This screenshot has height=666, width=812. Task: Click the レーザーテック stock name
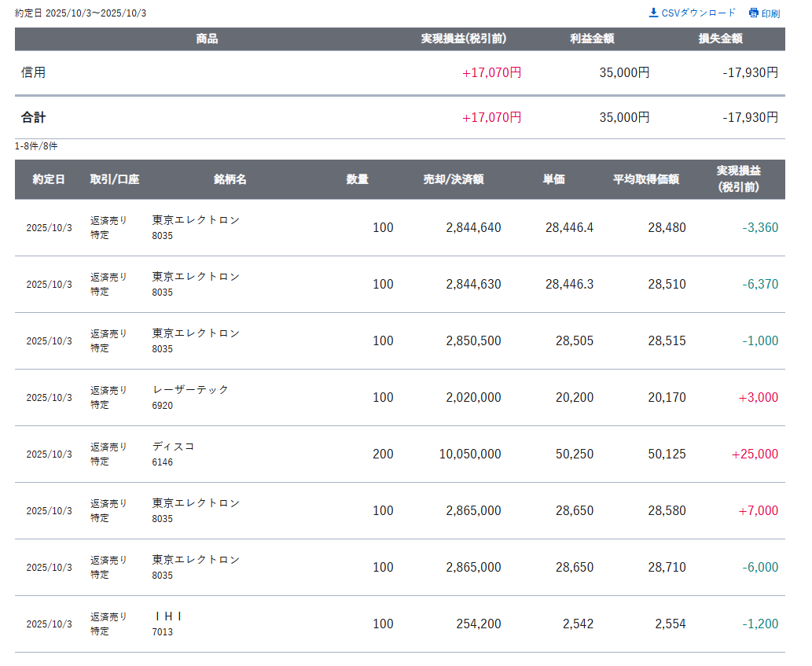(x=191, y=390)
